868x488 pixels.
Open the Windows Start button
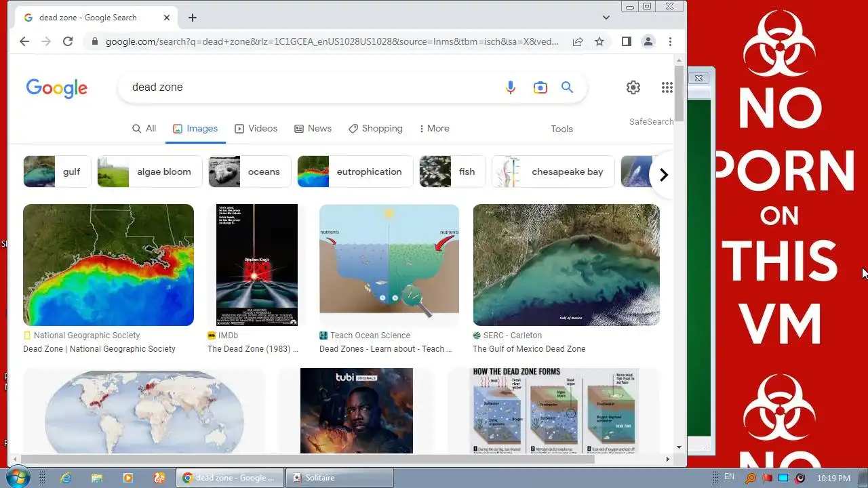(x=16, y=477)
